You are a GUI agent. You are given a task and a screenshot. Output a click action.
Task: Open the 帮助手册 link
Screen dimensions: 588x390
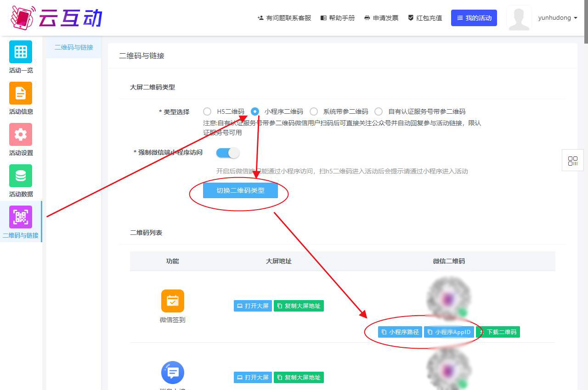click(338, 18)
